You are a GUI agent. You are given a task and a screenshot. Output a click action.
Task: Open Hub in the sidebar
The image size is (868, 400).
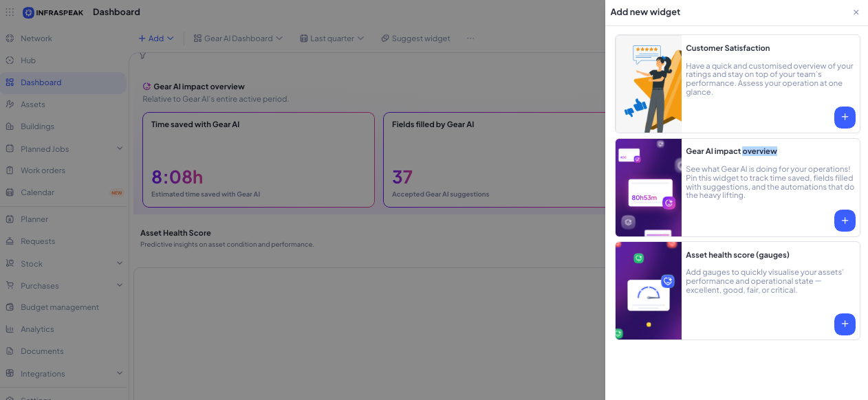[x=28, y=60]
